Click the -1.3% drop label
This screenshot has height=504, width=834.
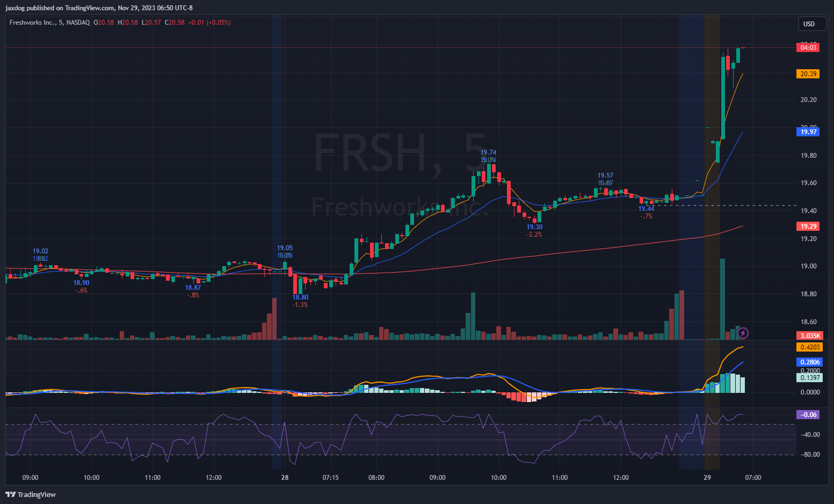[x=300, y=305]
